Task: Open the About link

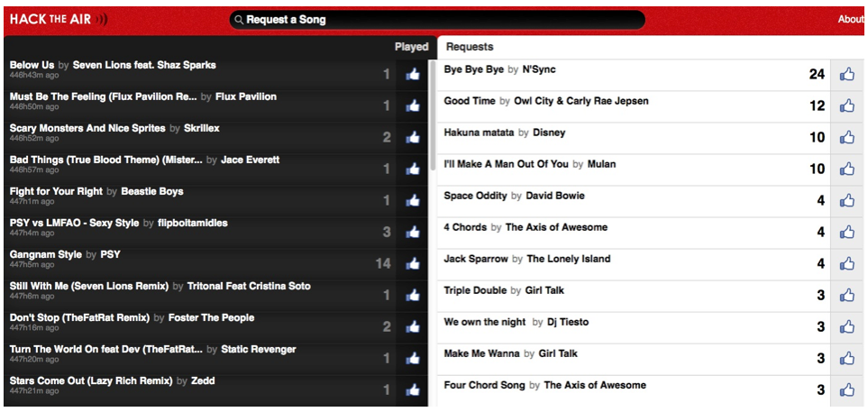Action: [x=851, y=19]
